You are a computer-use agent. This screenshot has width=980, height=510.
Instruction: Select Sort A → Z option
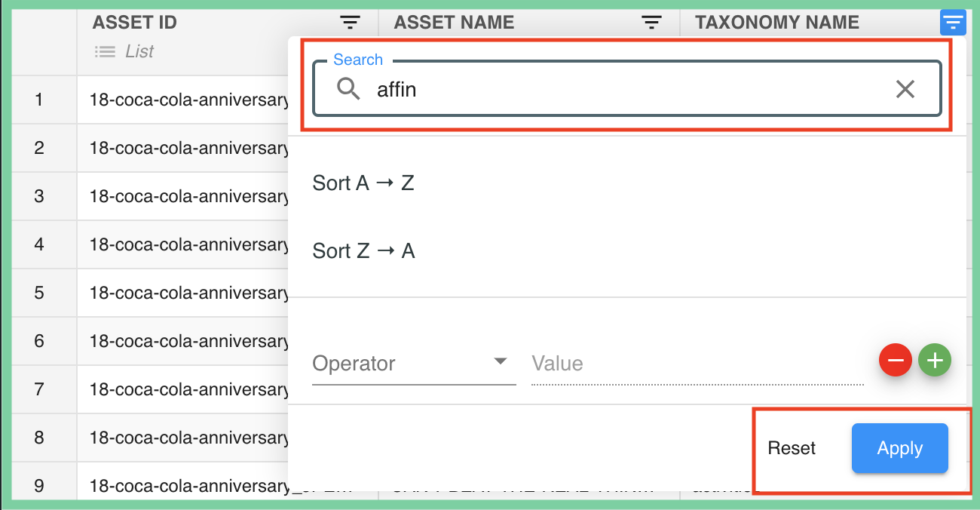[x=363, y=183]
